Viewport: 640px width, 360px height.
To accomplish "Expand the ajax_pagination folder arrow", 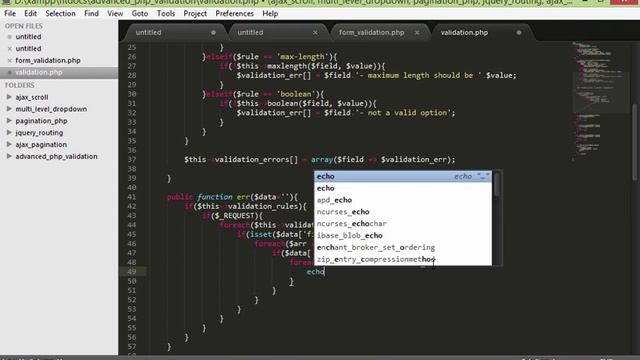I will click(9, 144).
